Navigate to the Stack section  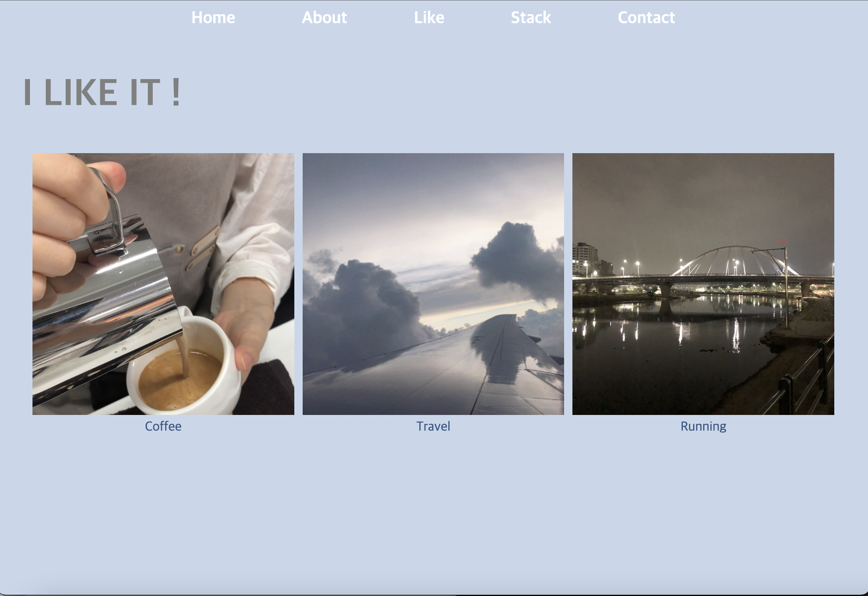531,17
